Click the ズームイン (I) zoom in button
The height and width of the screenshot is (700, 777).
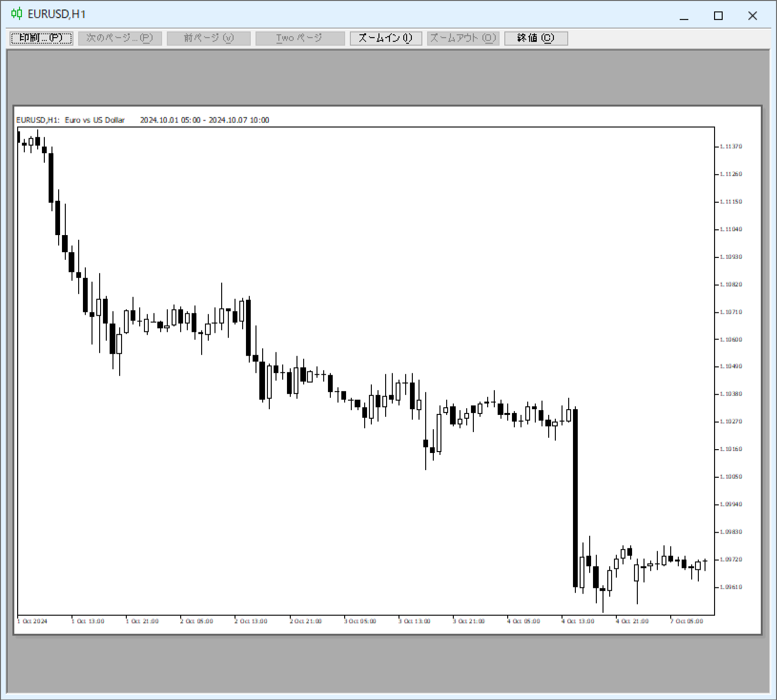click(x=386, y=38)
